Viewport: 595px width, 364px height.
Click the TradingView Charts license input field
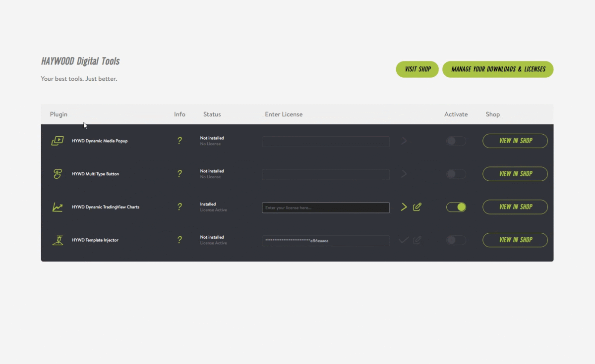point(325,207)
